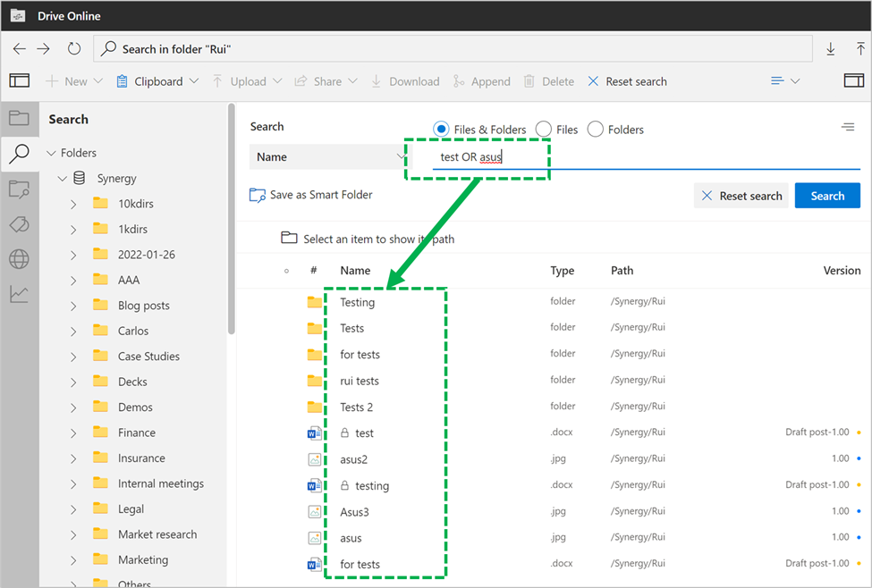Click the folder icon next to rui tests
This screenshot has width=872, height=588.
click(x=314, y=381)
